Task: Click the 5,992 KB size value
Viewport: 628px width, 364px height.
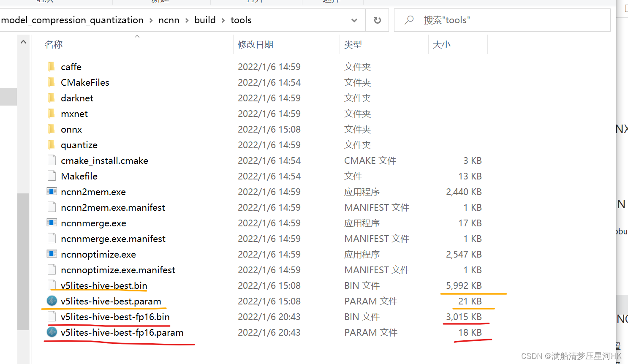Action: [464, 285]
